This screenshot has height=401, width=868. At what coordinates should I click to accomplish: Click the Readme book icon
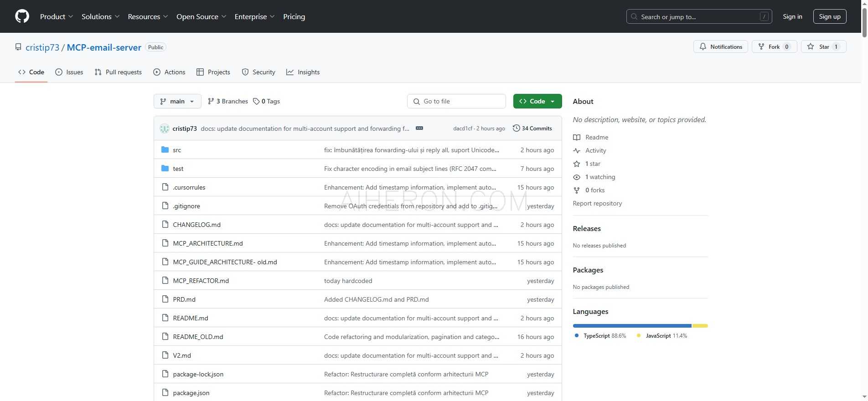coord(577,137)
